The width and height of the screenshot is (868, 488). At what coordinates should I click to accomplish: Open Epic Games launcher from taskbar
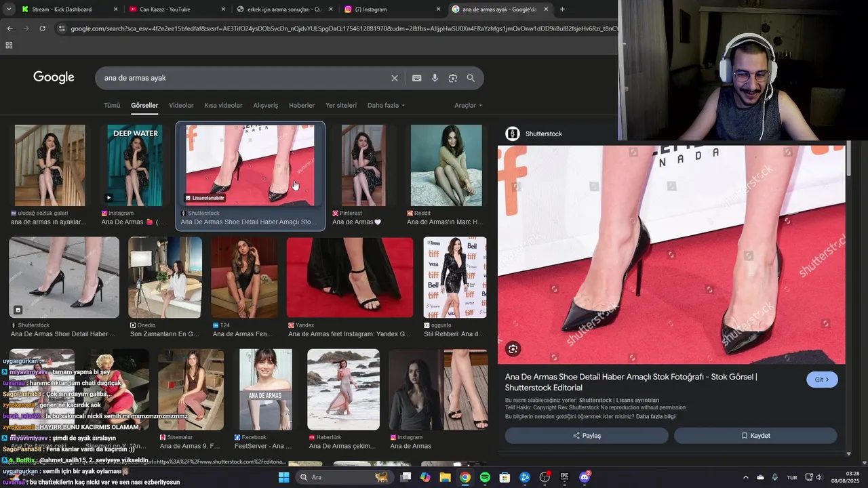click(x=564, y=477)
